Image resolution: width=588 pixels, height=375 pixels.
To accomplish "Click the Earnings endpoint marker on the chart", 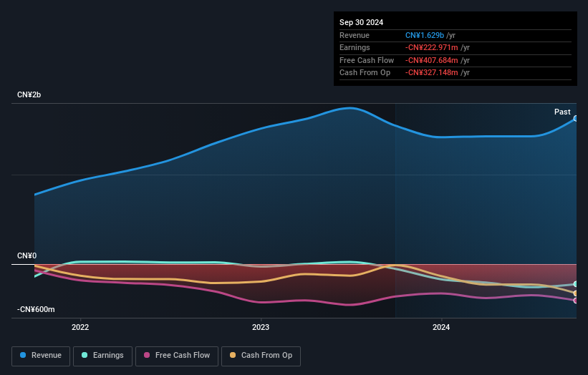I will (576, 284).
